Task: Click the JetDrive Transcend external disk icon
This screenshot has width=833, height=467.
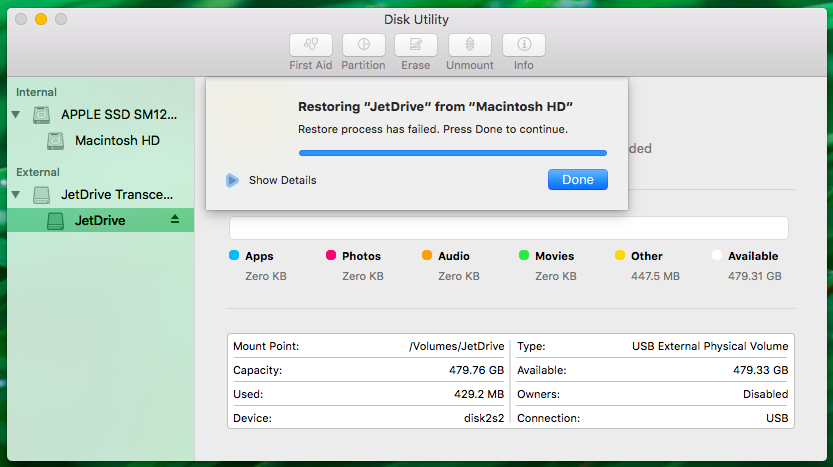Action: [x=41, y=195]
